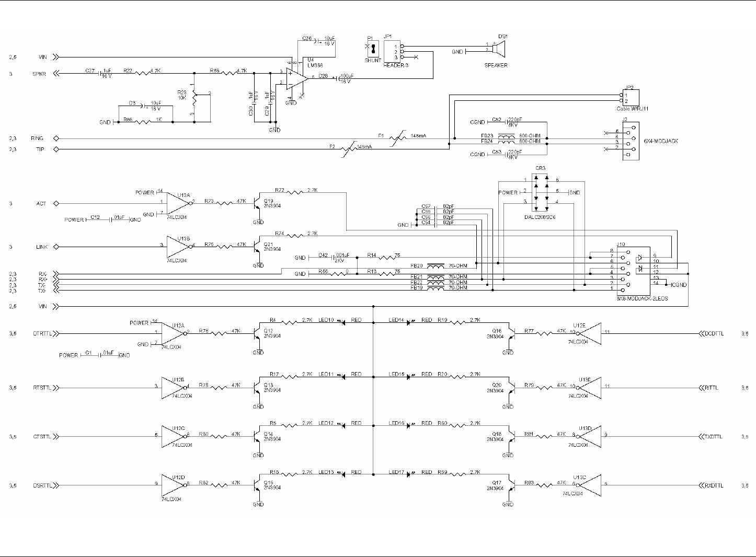Screen dimensions: 756x557
Task: Click the CR3 DALC208SC6 diode array
Action: point(541,192)
